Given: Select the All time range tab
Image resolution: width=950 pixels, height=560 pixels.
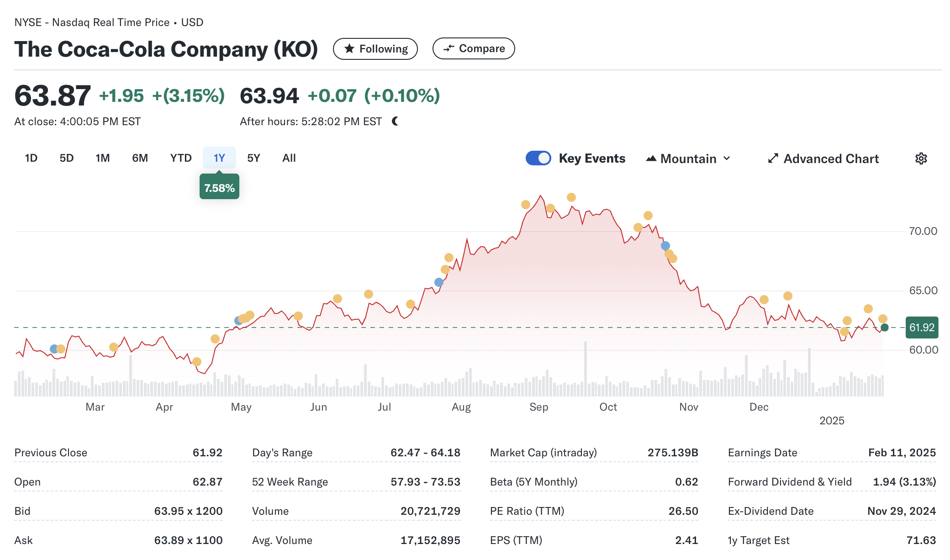Looking at the screenshot, I should 289,158.
